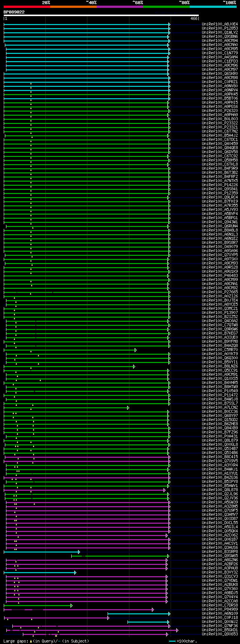Select hit label UniRef100_Q5CC91
Screen dimensions: 240x644
220,370
